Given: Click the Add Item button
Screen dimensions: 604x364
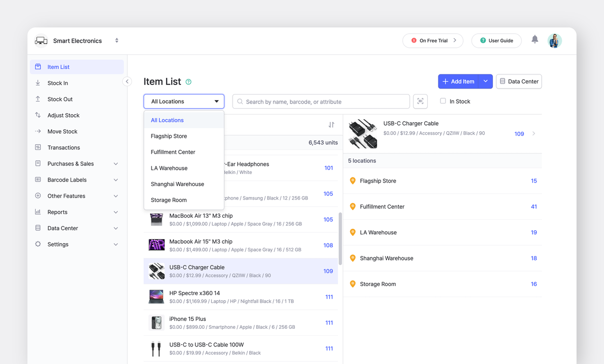Looking at the screenshot, I should click(459, 81).
